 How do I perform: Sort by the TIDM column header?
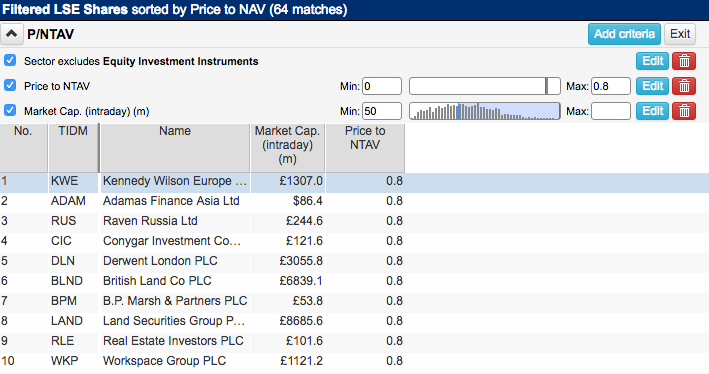73,147
